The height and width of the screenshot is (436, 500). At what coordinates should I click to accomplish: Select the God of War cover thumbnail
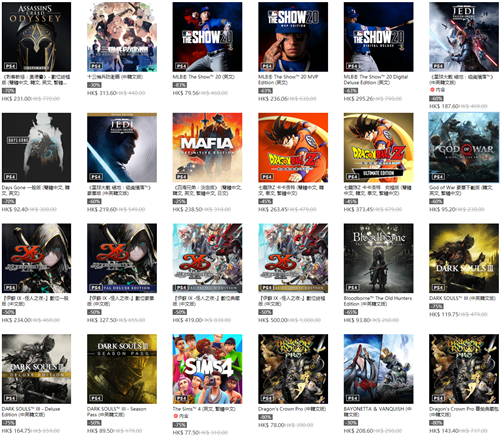[x=464, y=147]
